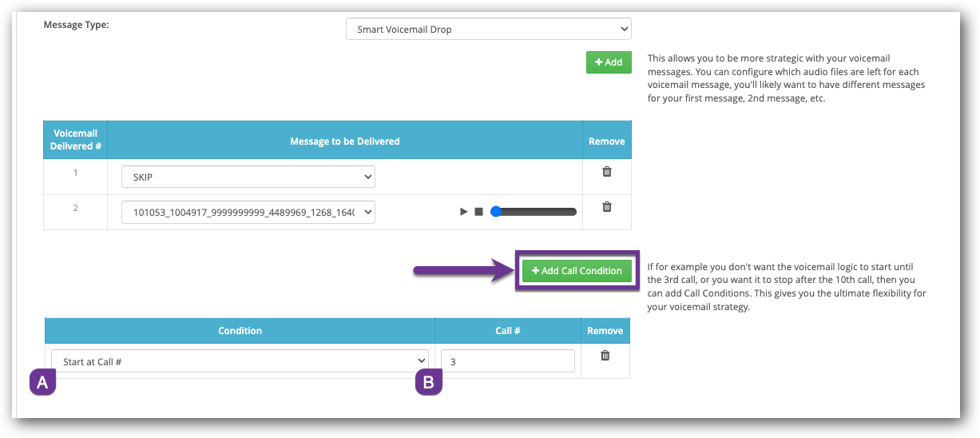Delete voicemail row 2 with trash icon
Image resolution: width=980 pixels, height=438 pixels.
606,207
